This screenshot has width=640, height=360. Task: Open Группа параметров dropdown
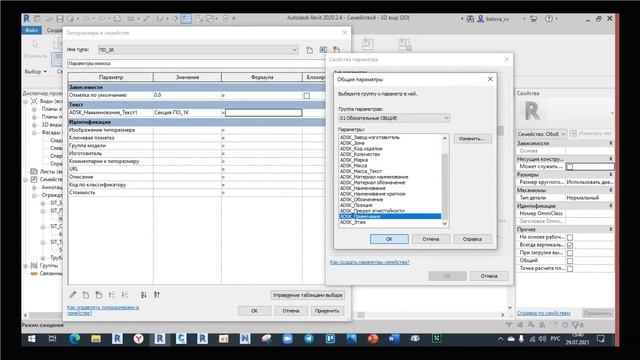click(394, 118)
